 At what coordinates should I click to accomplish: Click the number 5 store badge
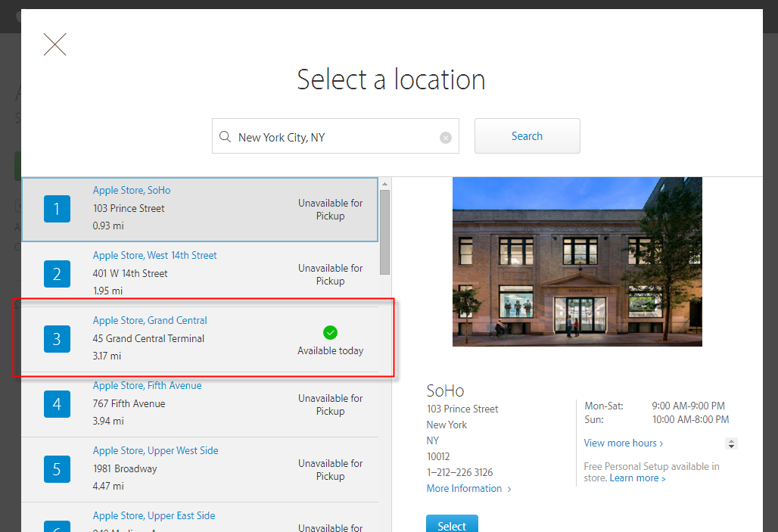tap(57, 469)
